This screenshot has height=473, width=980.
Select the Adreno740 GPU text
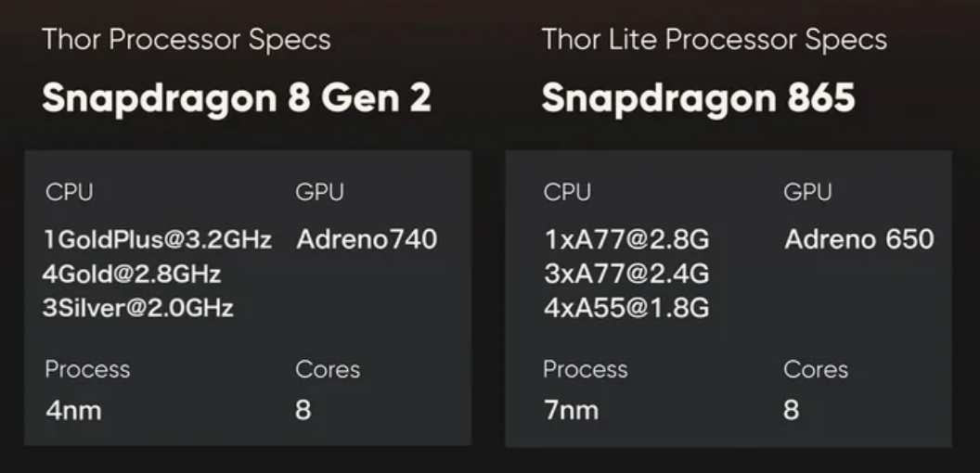367,240
